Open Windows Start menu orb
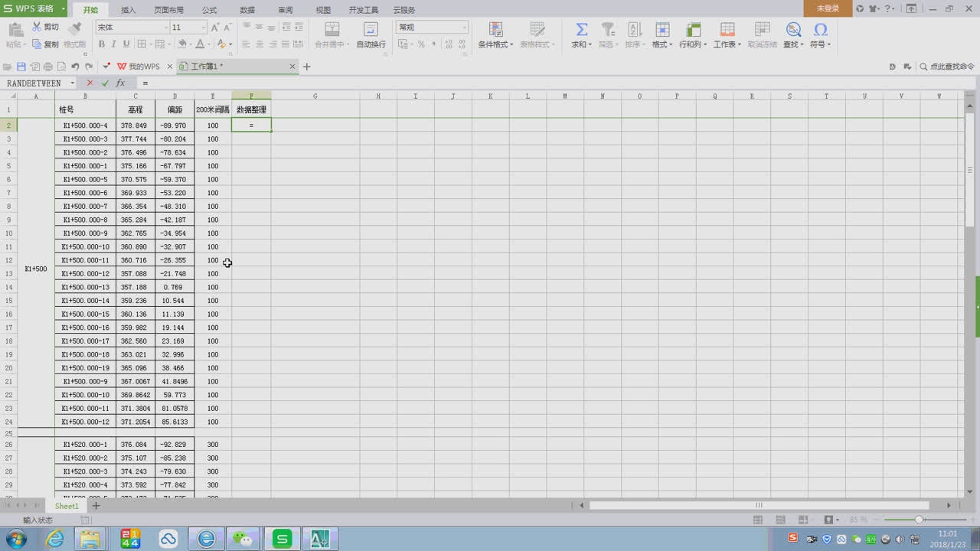This screenshot has width=980, height=551. point(16,539)
